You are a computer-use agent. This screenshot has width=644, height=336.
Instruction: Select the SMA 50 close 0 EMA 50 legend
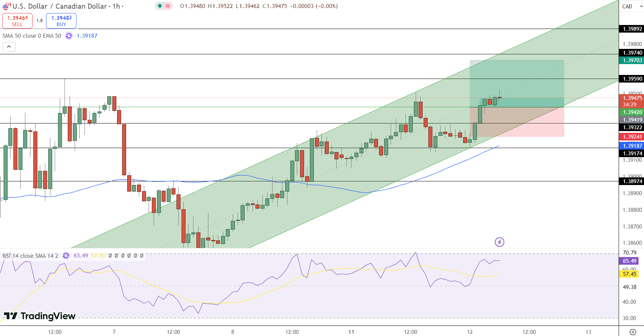point(32,36)
